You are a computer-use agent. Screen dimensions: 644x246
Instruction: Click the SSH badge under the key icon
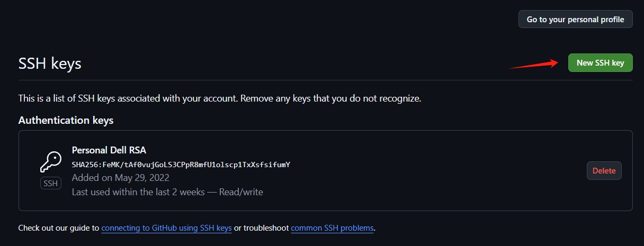pos(51,184)
